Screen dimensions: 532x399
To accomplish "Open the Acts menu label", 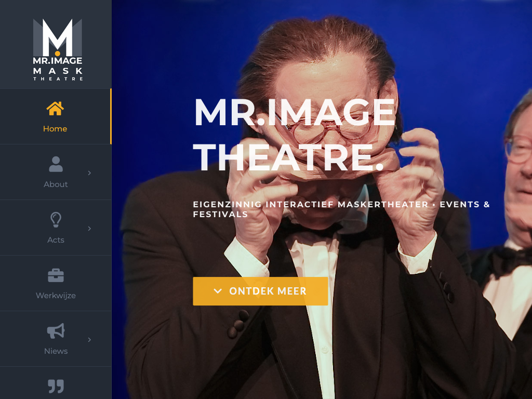I will click(56, 240).
